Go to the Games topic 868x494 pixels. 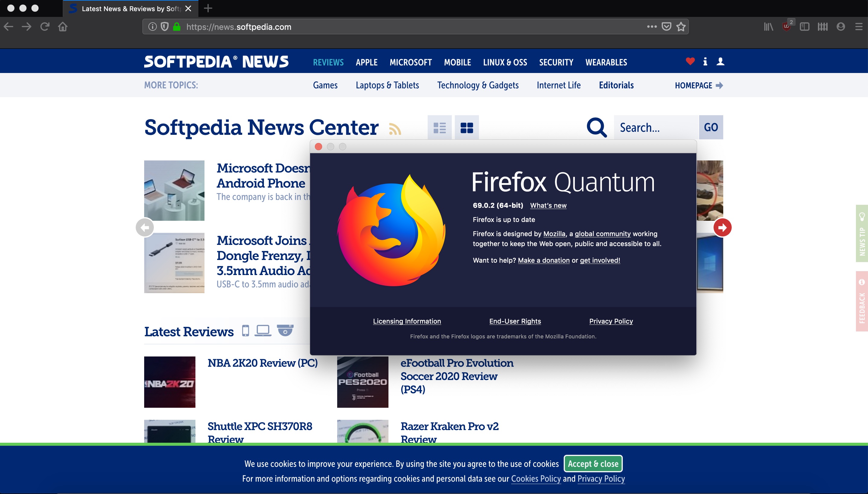[x=325, y=85]
